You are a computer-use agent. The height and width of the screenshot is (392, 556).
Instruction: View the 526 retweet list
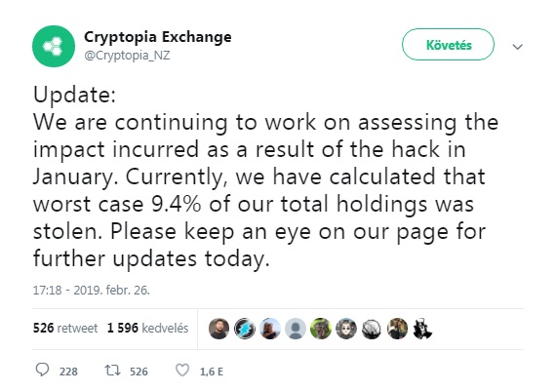tap(65, 329)
